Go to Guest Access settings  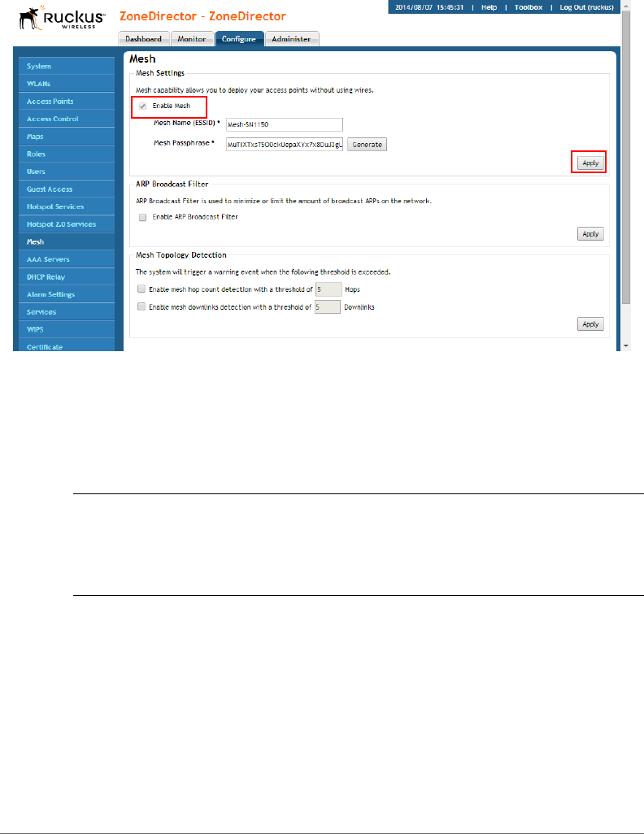(67, 189)
